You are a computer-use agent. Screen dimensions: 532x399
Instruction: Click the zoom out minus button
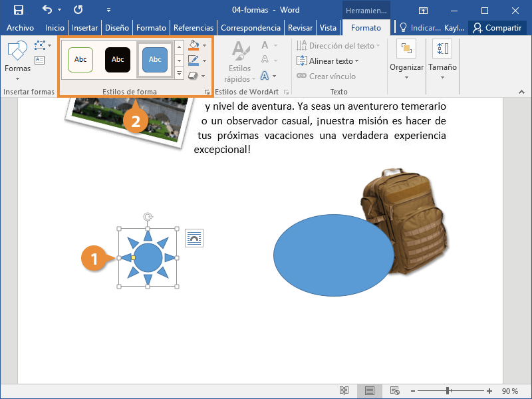point(413,391)
